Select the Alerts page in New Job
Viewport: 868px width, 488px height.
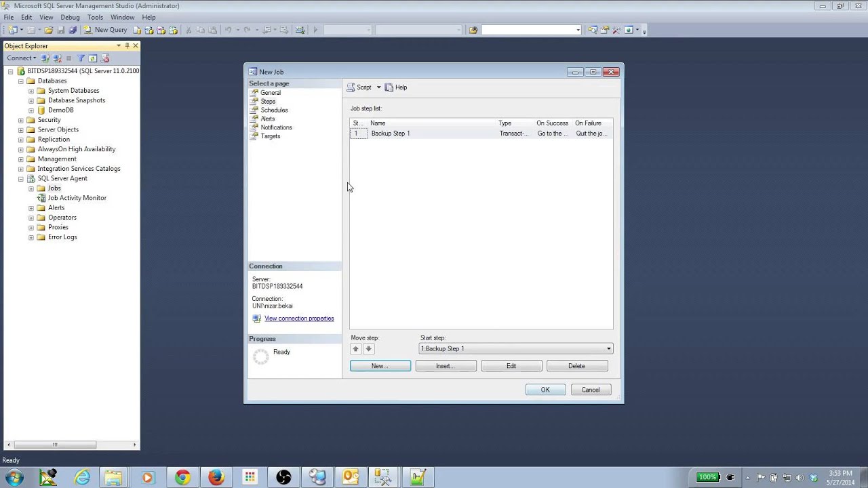tap(268, 119)
